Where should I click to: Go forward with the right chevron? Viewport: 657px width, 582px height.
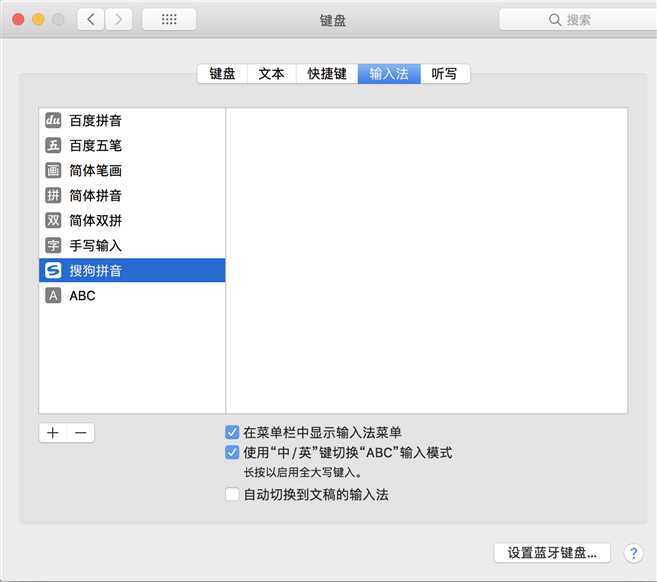[119, 19]
